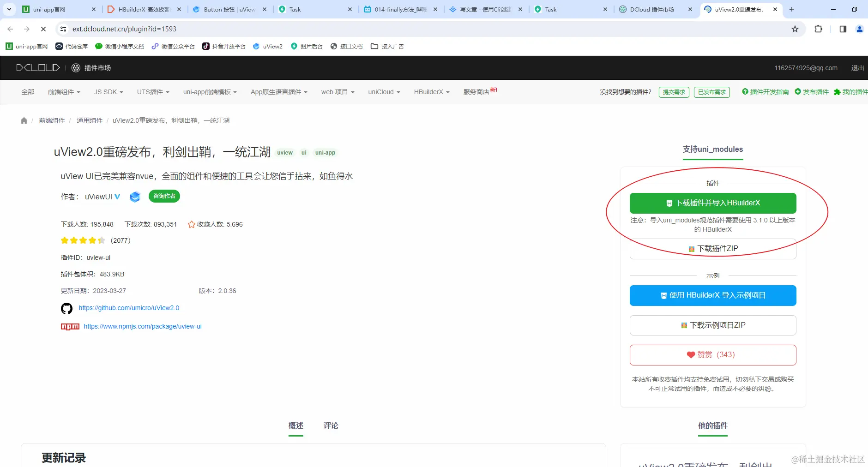Click the home icon in the breadcrumb
The image size is (868, 467).
pos(24,120)
